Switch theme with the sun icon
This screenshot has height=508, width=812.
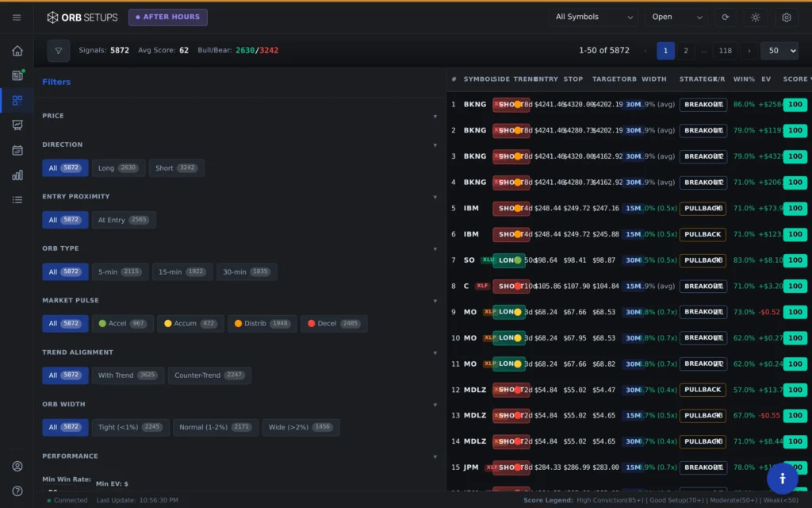coord(756,17)
